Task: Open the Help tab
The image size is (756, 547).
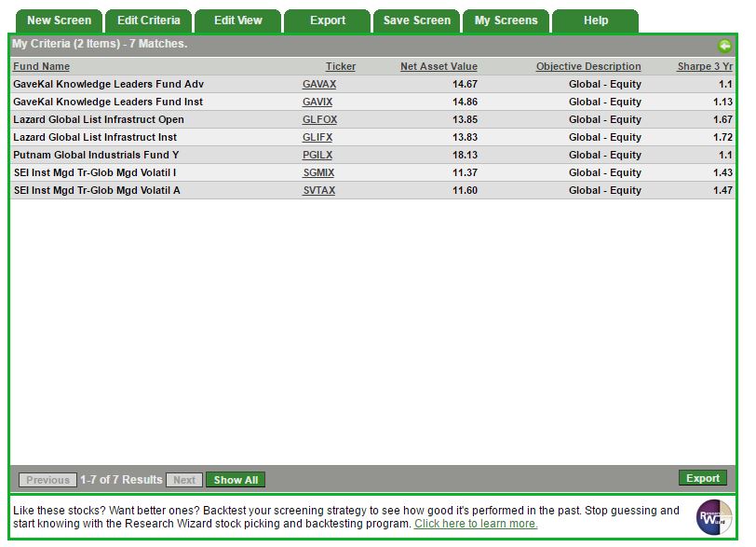Action: [x=596, y=21]
